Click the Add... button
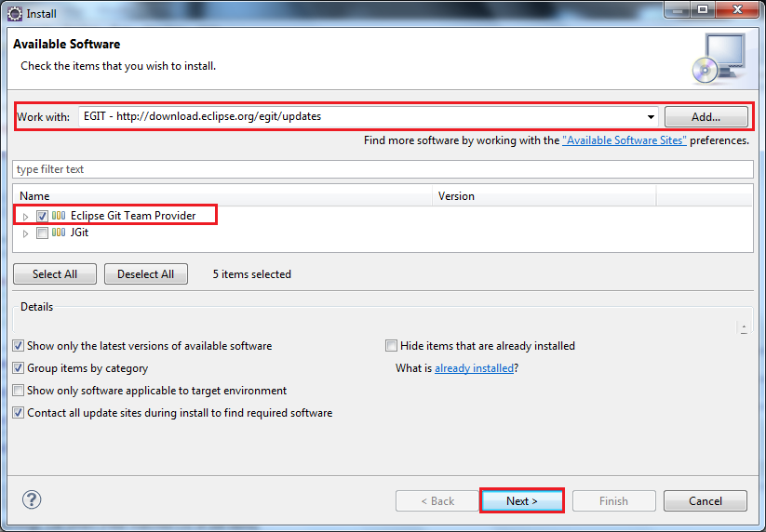The image size is (766, 532). pyautogui.click(x=706, y=116)
